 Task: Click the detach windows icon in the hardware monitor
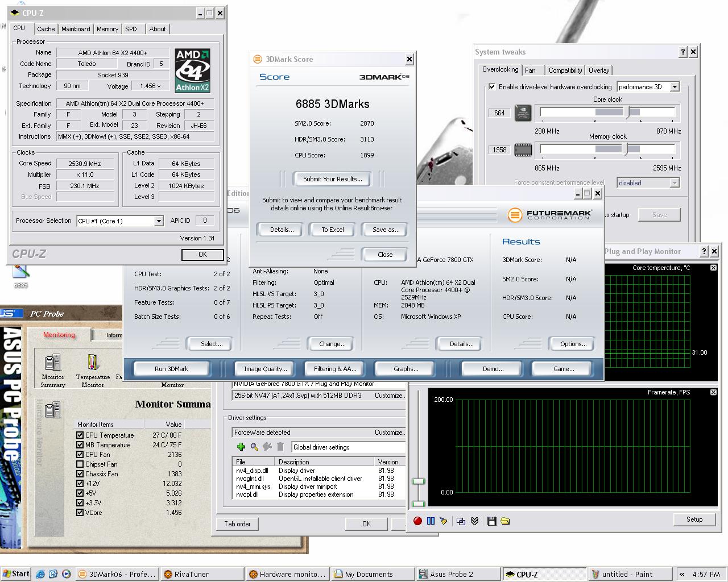click(x=461, y=521)
